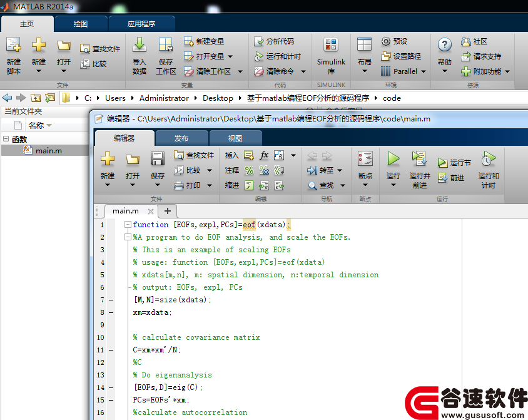This screenshot has width=528, height=420.
Task: Add new document tab with plus button
Action: tap(168, 211)
